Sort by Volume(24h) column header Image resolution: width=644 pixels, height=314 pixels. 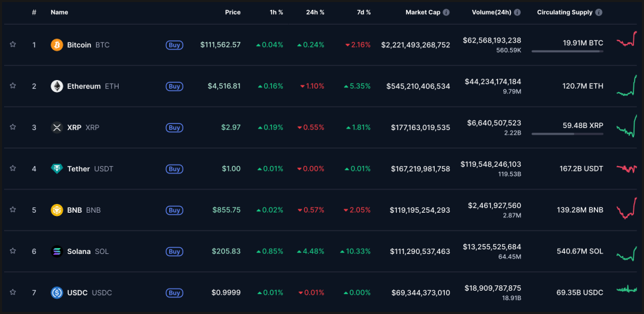click(491, 12)
